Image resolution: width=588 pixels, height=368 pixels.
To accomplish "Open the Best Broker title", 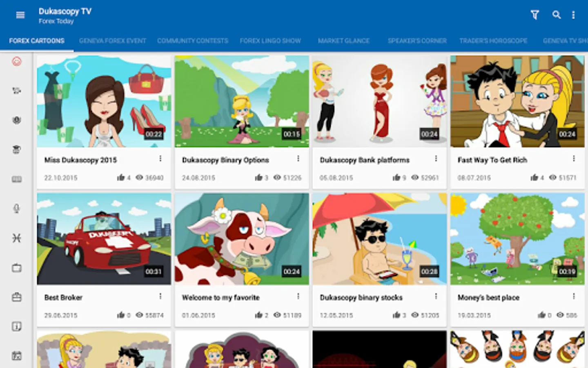I will tap(63, 297).
